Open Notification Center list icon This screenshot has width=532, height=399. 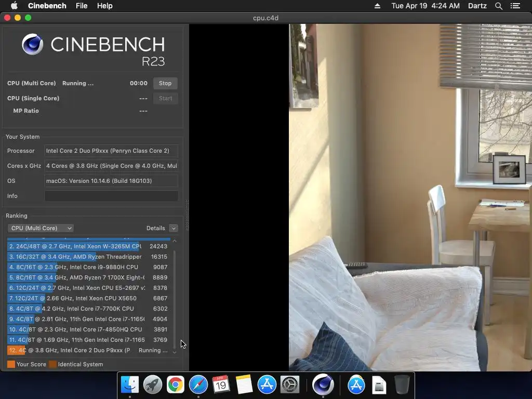(x=515, y=6)
